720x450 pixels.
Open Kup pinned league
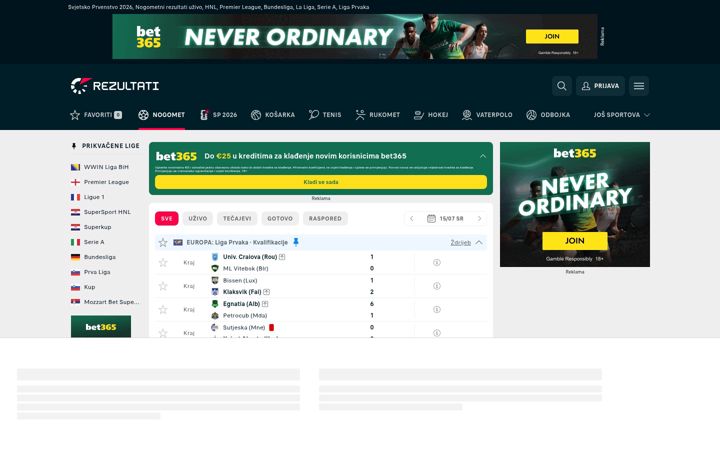(x=89, y=287)
